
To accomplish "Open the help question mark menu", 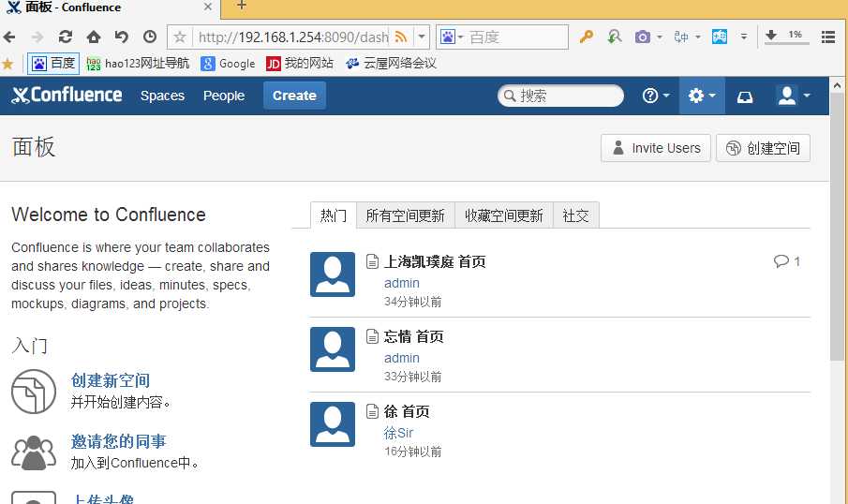I will tap(656, 96).
